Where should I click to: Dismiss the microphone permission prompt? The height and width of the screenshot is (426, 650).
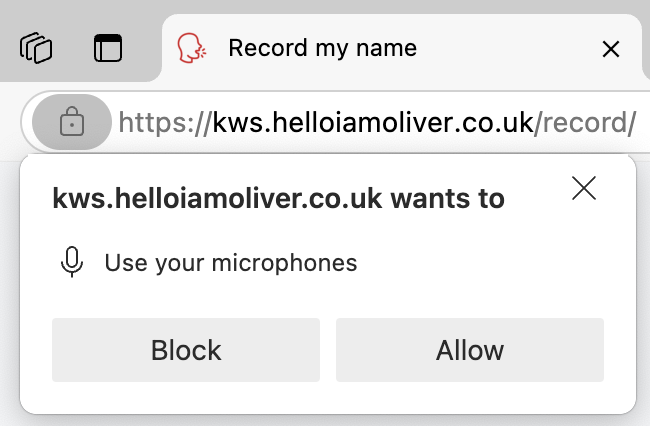tap(584, 188)
